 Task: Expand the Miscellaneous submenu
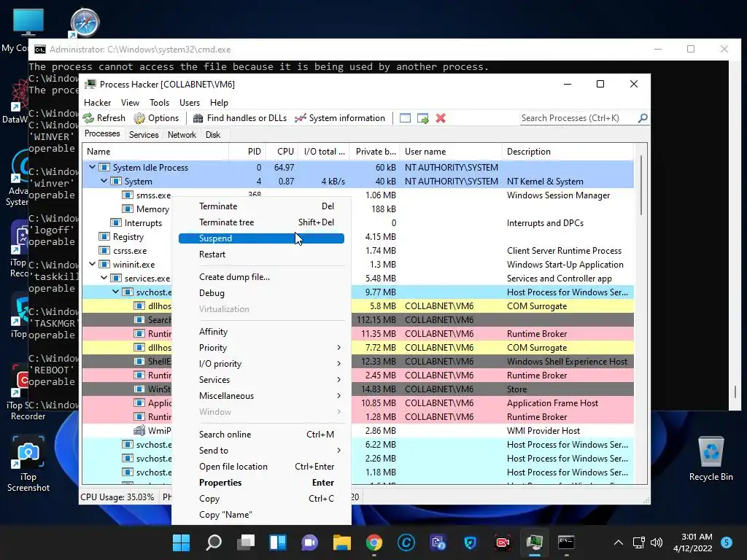pos(261,396)
